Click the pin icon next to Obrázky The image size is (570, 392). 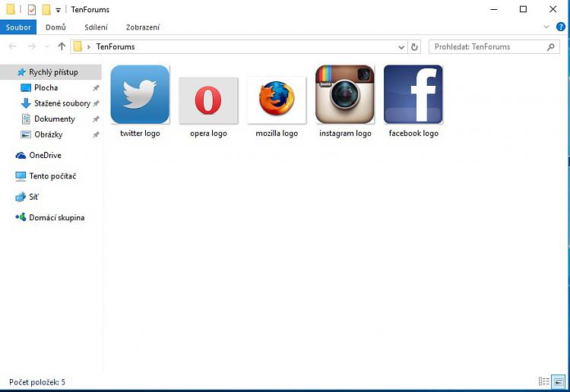(x=96, y=134)
